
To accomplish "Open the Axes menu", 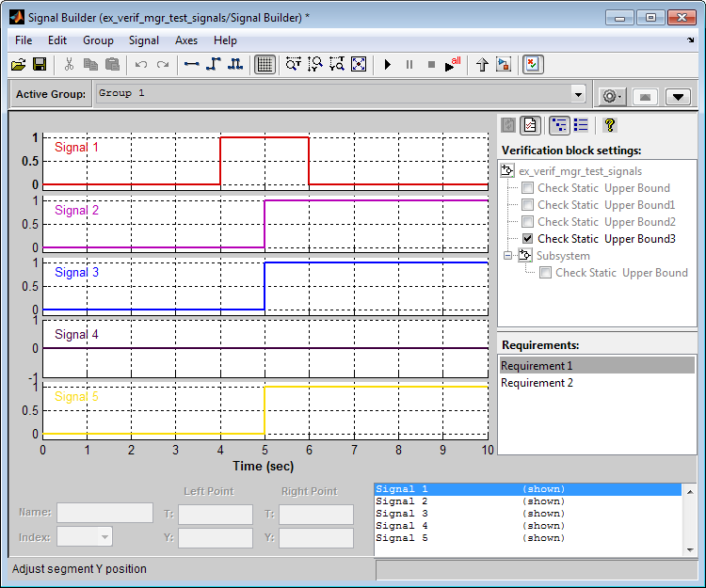I will tap(185, 40).
